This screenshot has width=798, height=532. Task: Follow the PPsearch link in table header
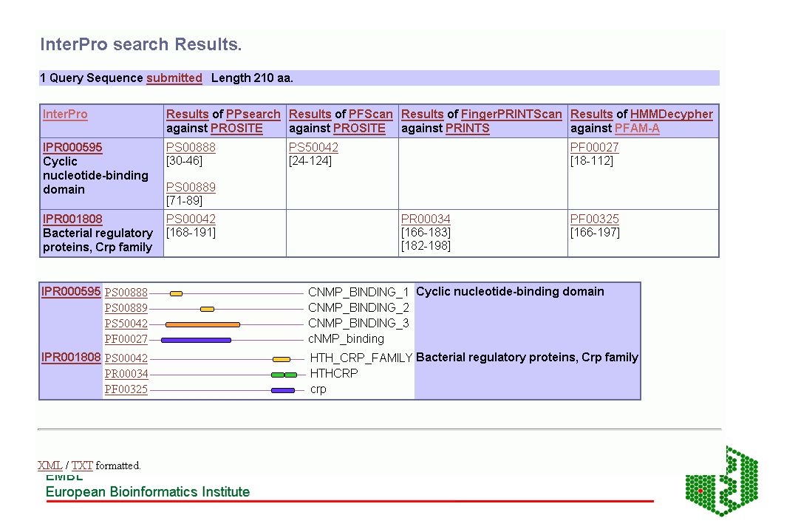(x=253, y=114)
